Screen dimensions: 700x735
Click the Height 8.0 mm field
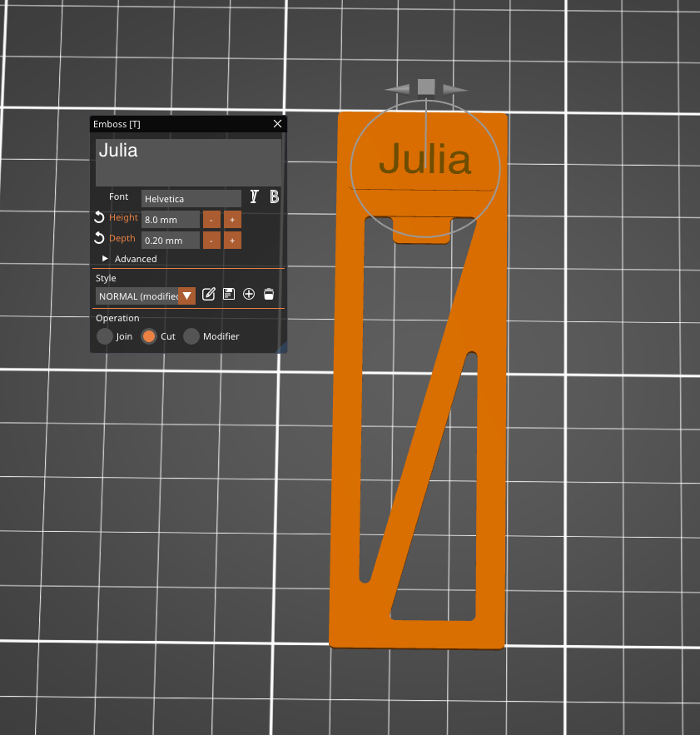click(x=171, y=220)
